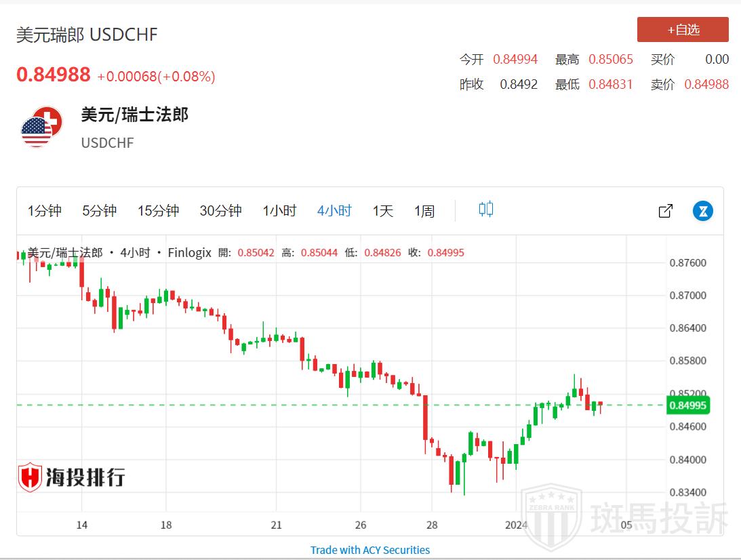Add USDCHF to watchlist with +自选
Image resolution: width=741 pixels, height=560 pixels.
pyautogui.click(x=683, y=30)
